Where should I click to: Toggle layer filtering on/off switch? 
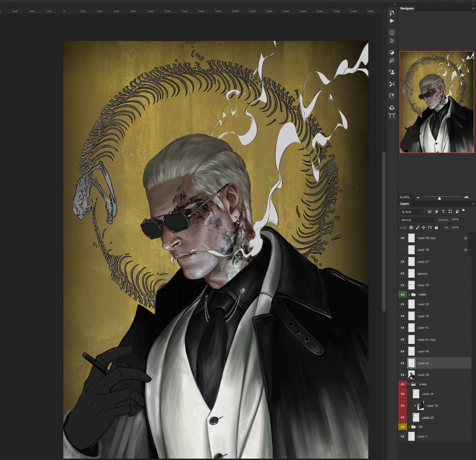(463, 211)
